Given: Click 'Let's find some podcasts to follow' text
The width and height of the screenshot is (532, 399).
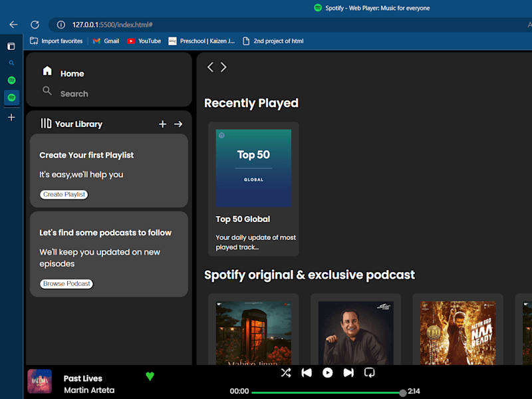Looking at the screenshot, I should (106, 233).
